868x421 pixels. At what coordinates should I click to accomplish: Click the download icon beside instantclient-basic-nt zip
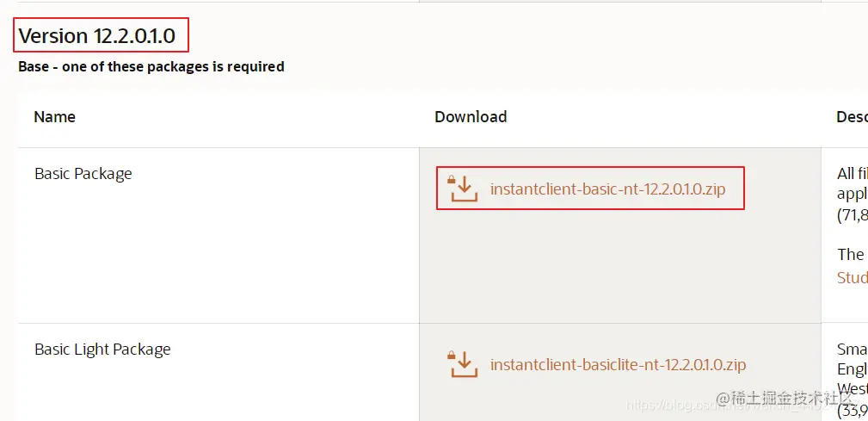coord(464,189)
